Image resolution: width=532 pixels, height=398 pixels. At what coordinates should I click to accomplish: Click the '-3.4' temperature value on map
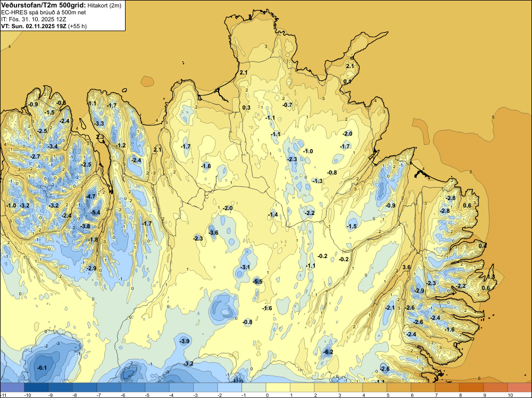click(53, 146)
